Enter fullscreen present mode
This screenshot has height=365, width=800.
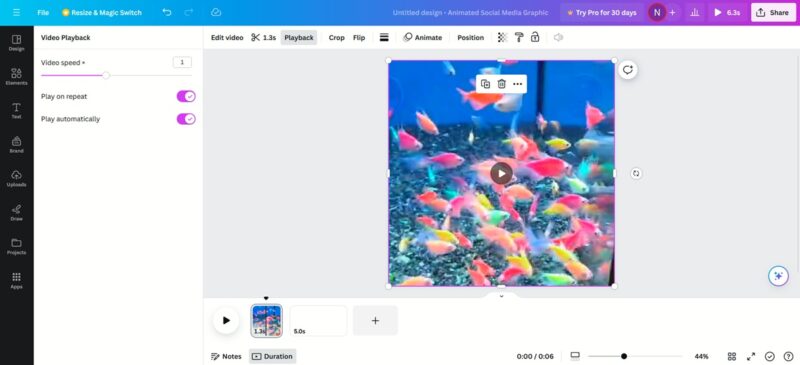(751, 356)
